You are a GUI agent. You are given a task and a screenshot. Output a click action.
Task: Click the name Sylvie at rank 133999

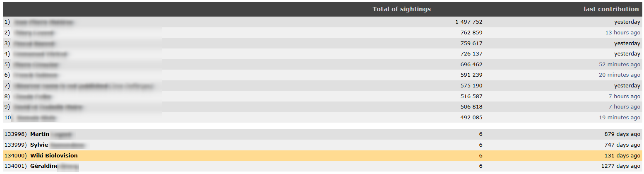coord(39,145)
